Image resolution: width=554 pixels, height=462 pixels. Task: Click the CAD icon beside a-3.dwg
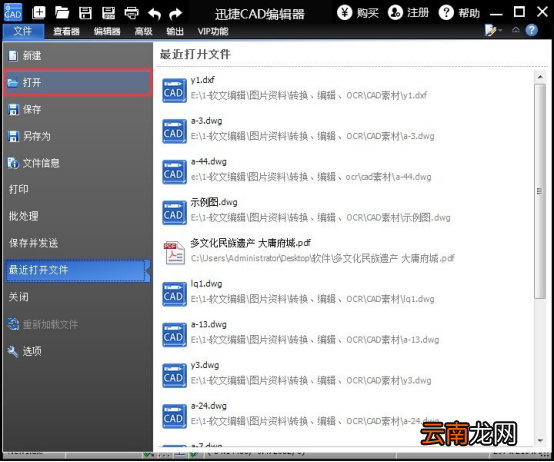(174, 131)
